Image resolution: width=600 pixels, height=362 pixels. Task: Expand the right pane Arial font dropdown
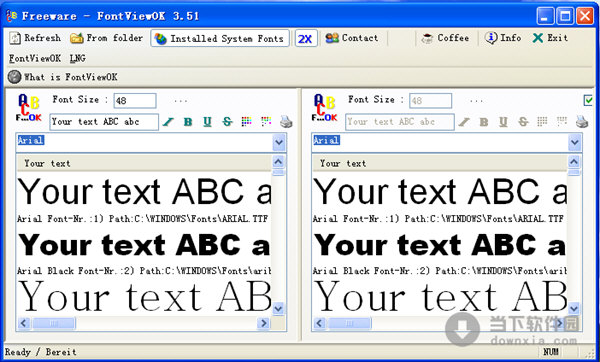click(574, 143)
